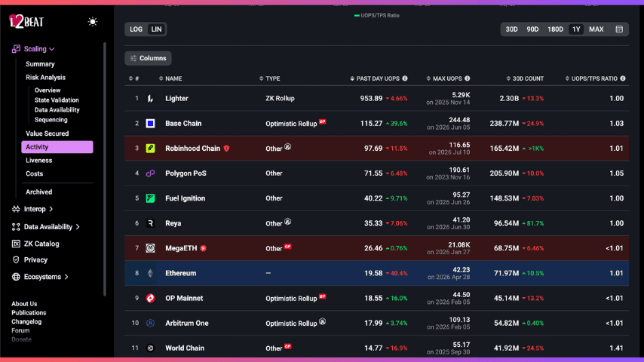Select the 90D time range
Image resolution: width=644 pixels, height=362 pixels.
tap(532, 29)
